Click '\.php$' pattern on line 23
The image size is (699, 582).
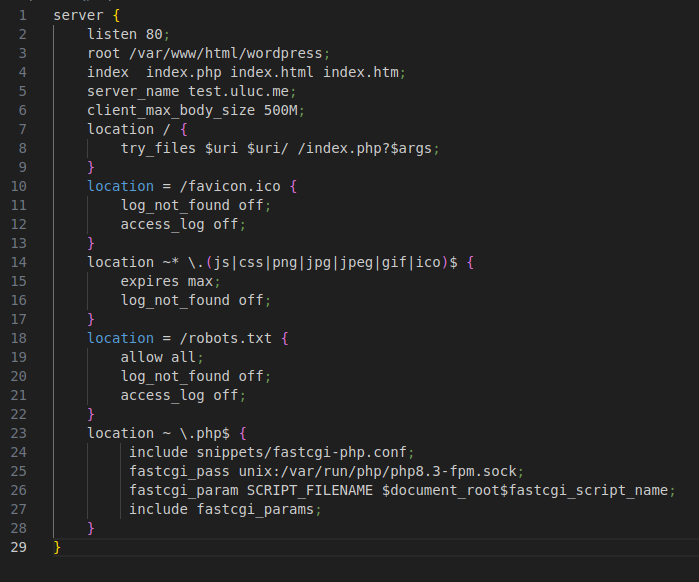[205, 434]
